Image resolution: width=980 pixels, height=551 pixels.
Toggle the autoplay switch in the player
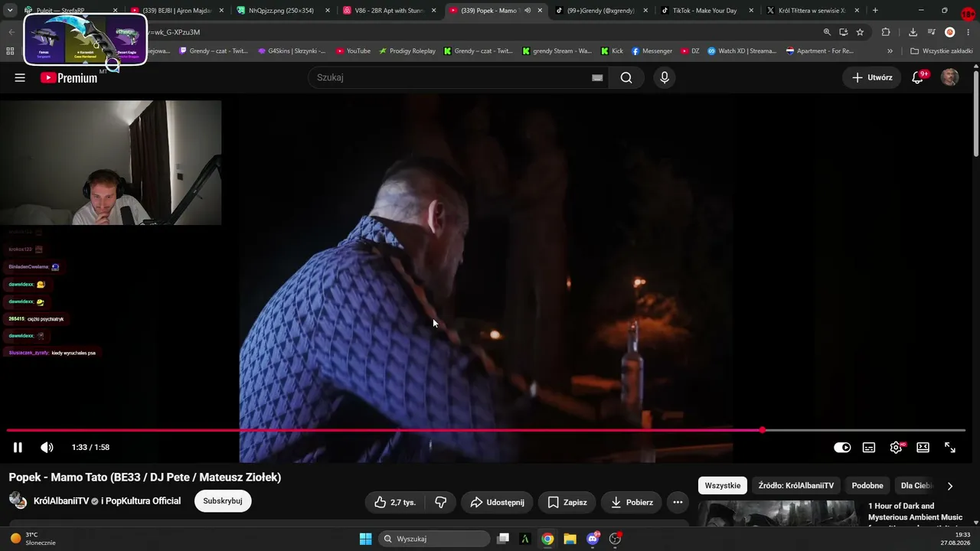point(842,448)
